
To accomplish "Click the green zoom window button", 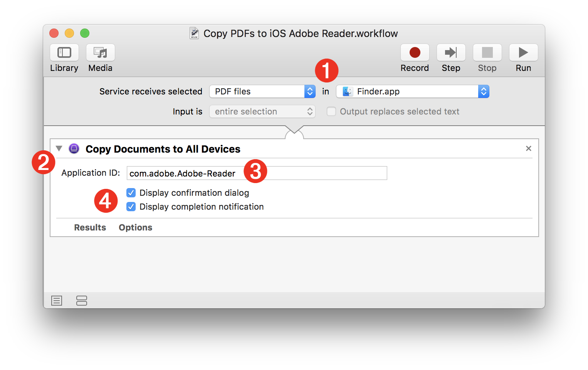I will pos(85,33).
